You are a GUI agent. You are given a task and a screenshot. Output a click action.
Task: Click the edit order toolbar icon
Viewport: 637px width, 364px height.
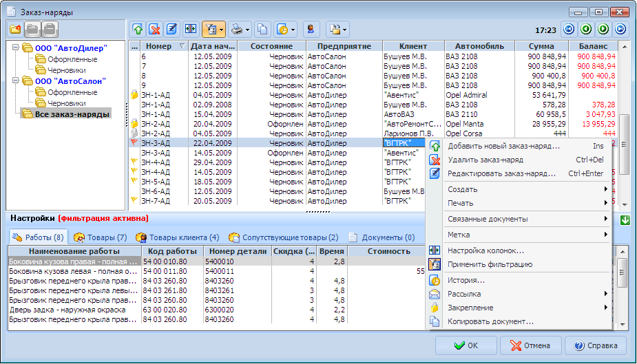[172, 30]
